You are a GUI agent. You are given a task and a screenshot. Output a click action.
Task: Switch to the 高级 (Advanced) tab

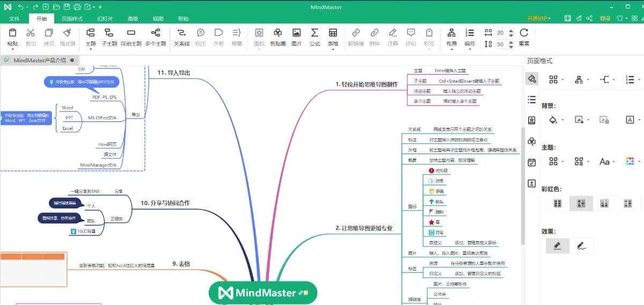133,18
